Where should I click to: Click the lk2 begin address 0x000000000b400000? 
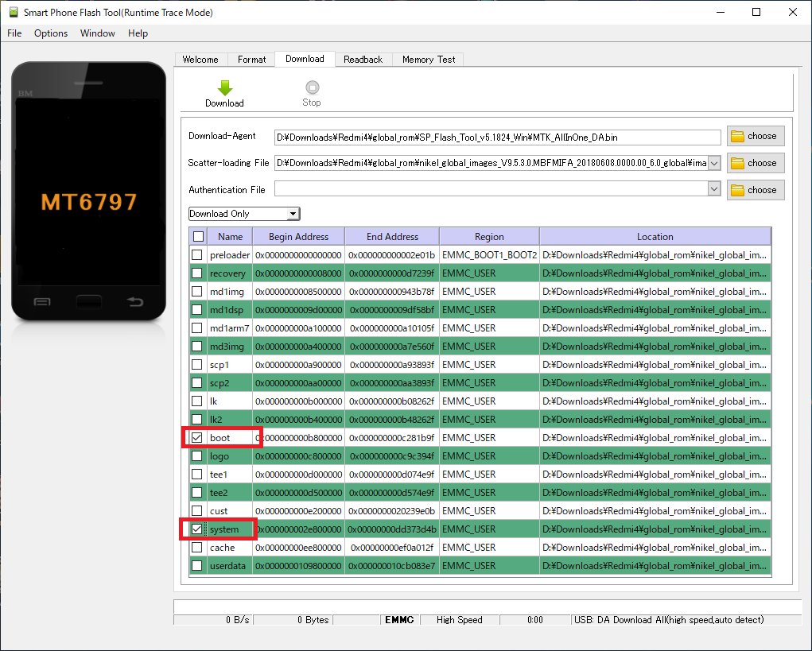(x=299, y=419)
